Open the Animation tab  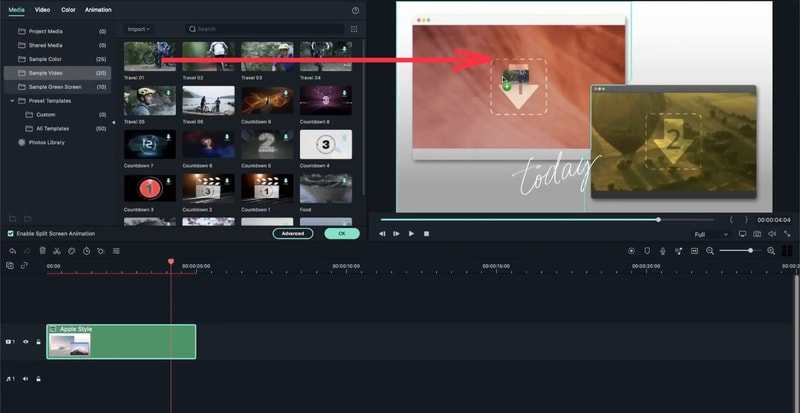98,10
